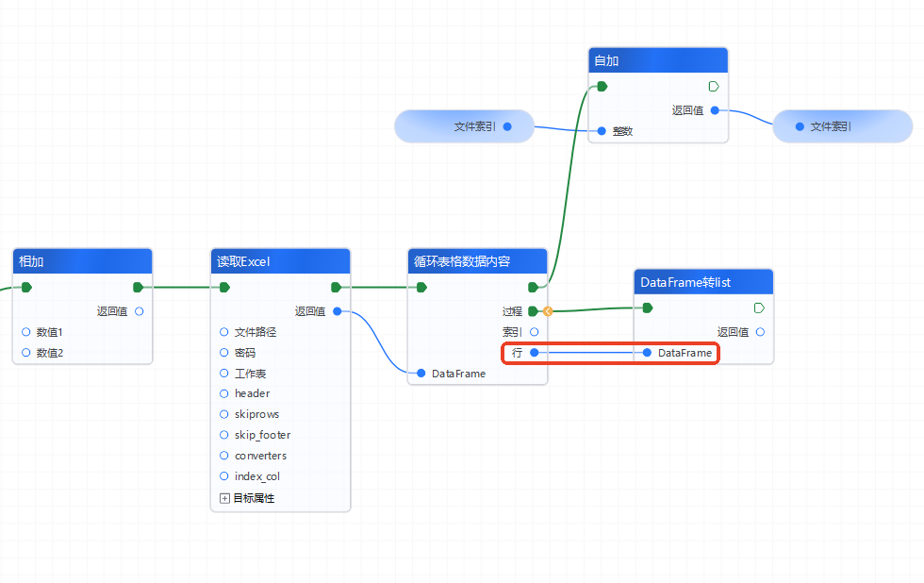Screen dimensions: 924x583
Task: Click the execution input arrow of DataFrame转list node
Action: [x=648, y=308]
